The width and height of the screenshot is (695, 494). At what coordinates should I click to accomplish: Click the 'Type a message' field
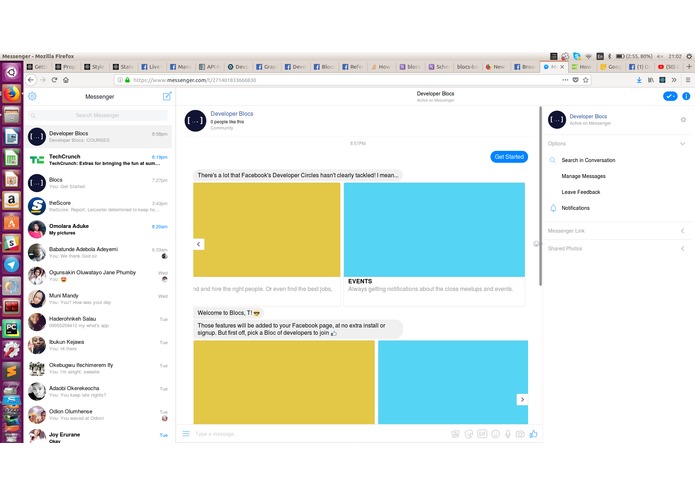tap(319, 434)
